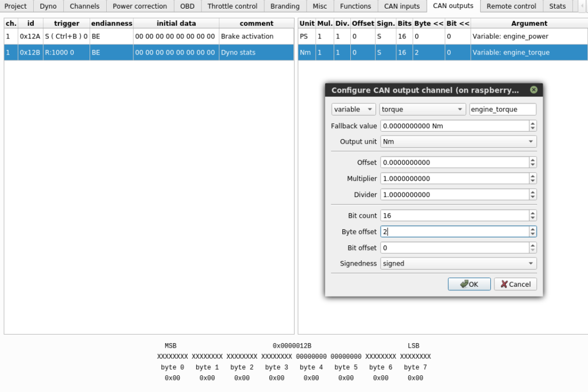Open the Signedness dropdown
The height and width of the screenshot is (392, 588).
point(458,264)
